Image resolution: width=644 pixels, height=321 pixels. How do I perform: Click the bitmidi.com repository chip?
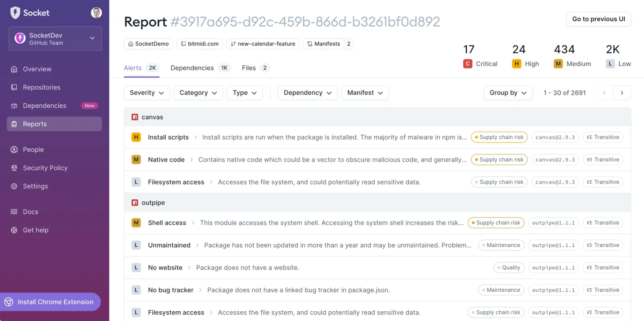tap(200, 44)
